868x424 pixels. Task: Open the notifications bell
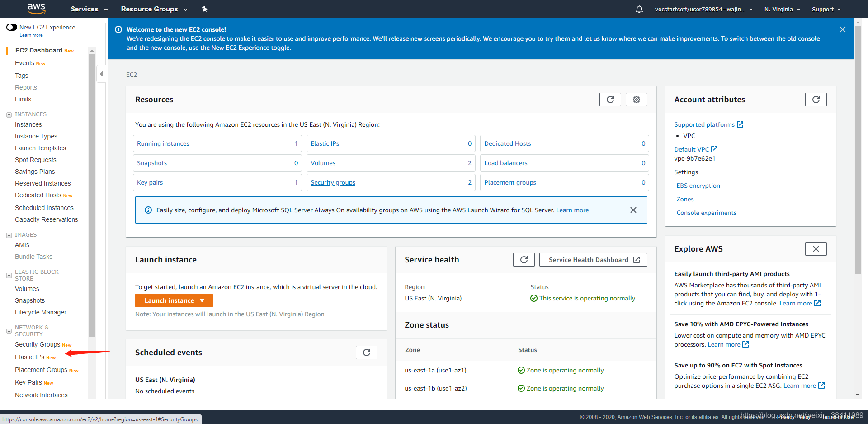pyautogui.click(x=639, y=9)
